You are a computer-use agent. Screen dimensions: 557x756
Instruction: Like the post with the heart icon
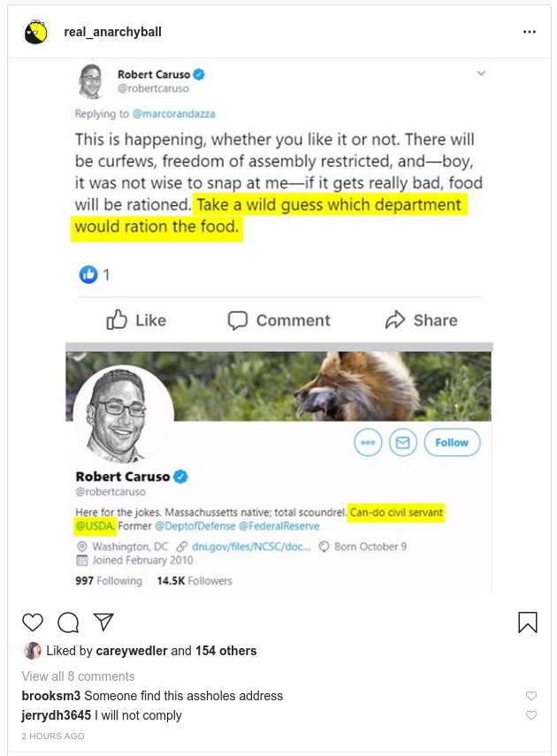click(33, 622)
